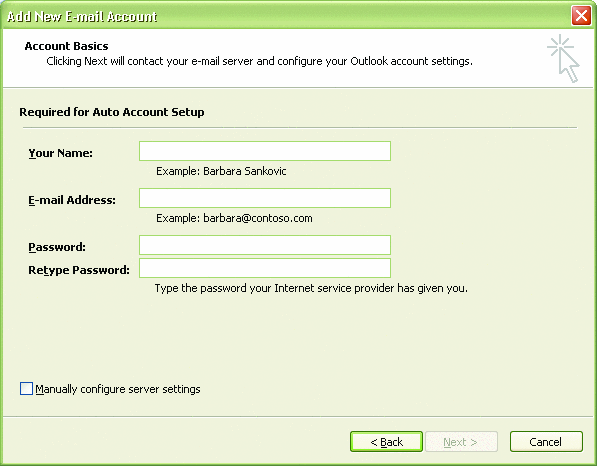Image resolution: width=597 pixels, height=466 pixels.
Task: Focus the E-mail Address input box
Action: [265, 198]
